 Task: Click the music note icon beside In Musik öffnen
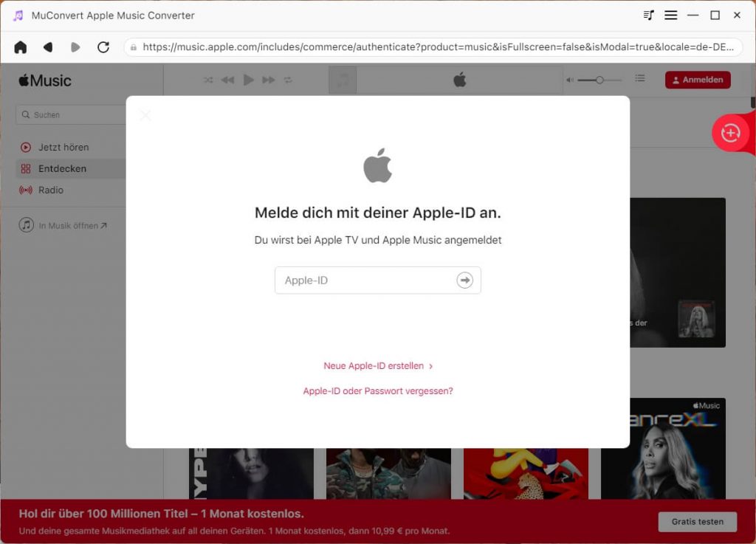(x=27, y=225)
